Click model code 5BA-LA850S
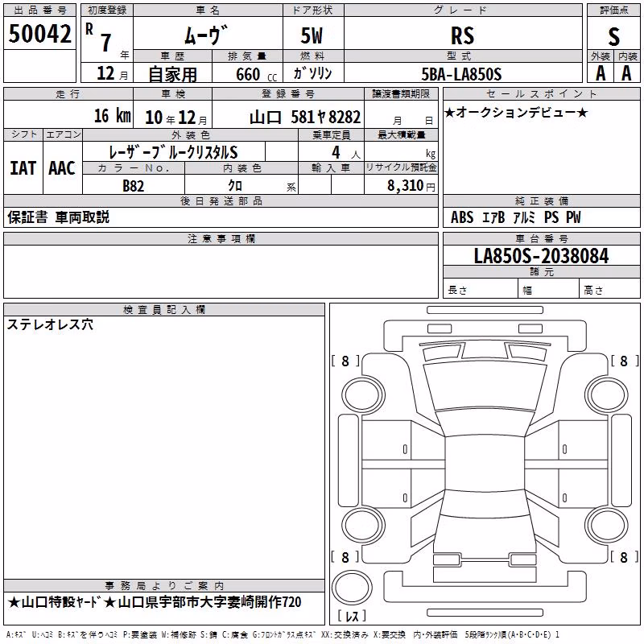 [x=461, y=74]
